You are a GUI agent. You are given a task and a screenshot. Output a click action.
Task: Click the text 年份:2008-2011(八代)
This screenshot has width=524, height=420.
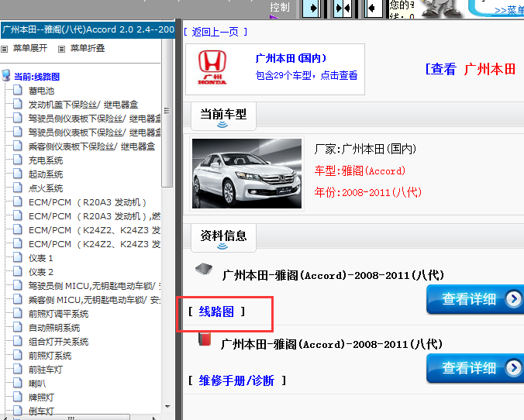(368, 192)
